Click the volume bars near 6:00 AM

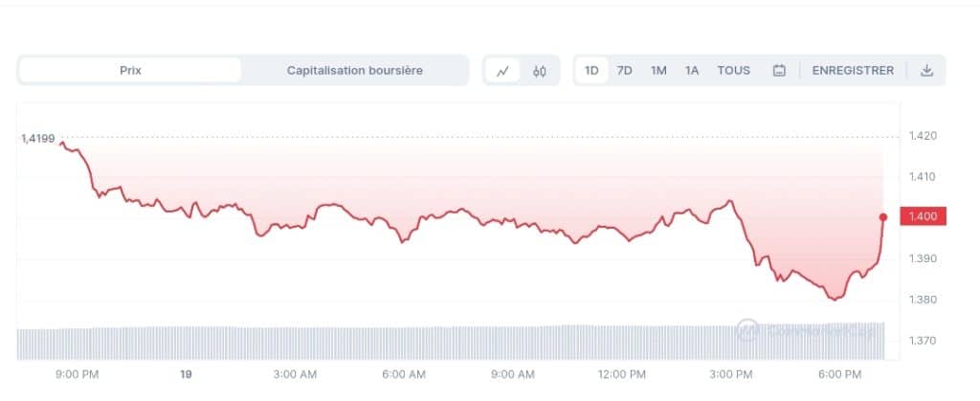pos(404,344)
